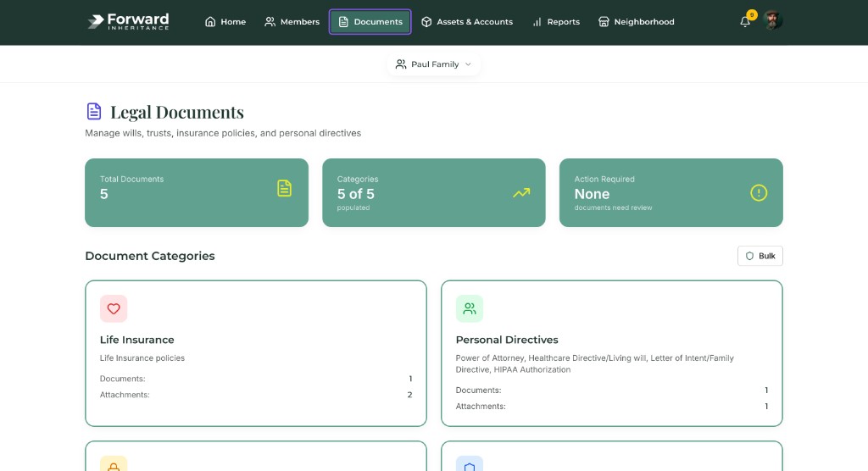Viewport: 868px width, 471px height.
Task: Open the Members section
Action: [x=292, y=22]
